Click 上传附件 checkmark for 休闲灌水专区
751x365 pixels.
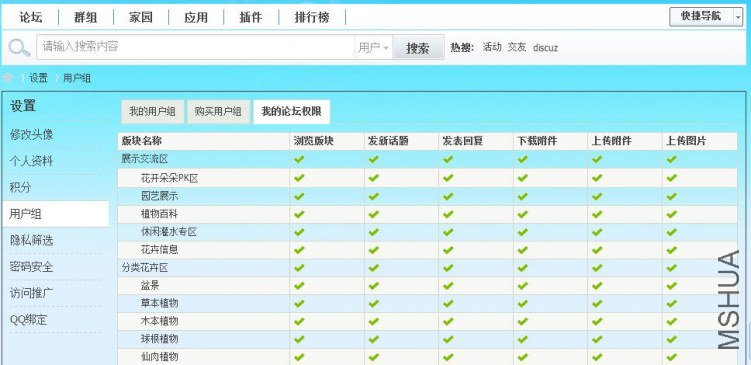[x=597, y=232]
